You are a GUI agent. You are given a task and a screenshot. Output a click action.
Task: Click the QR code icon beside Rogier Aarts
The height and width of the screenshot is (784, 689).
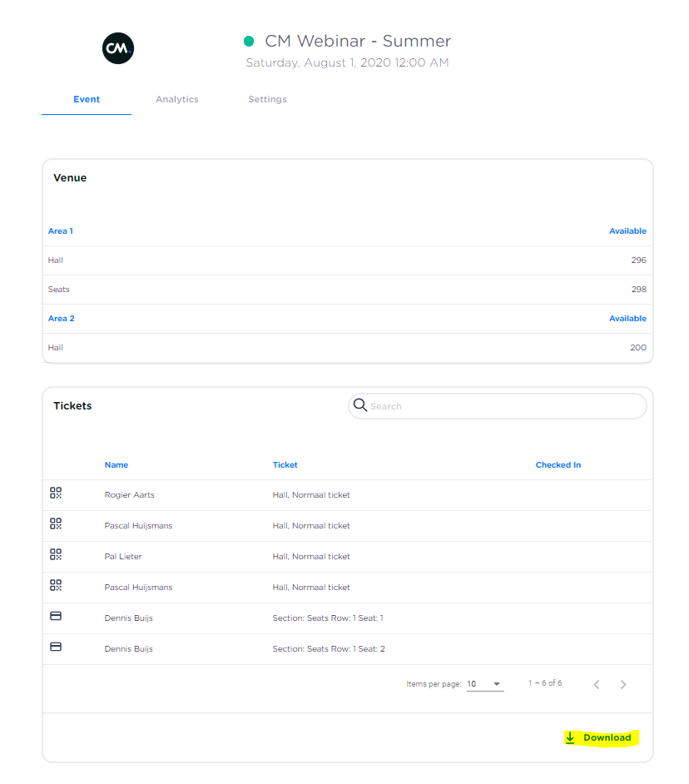56,494
